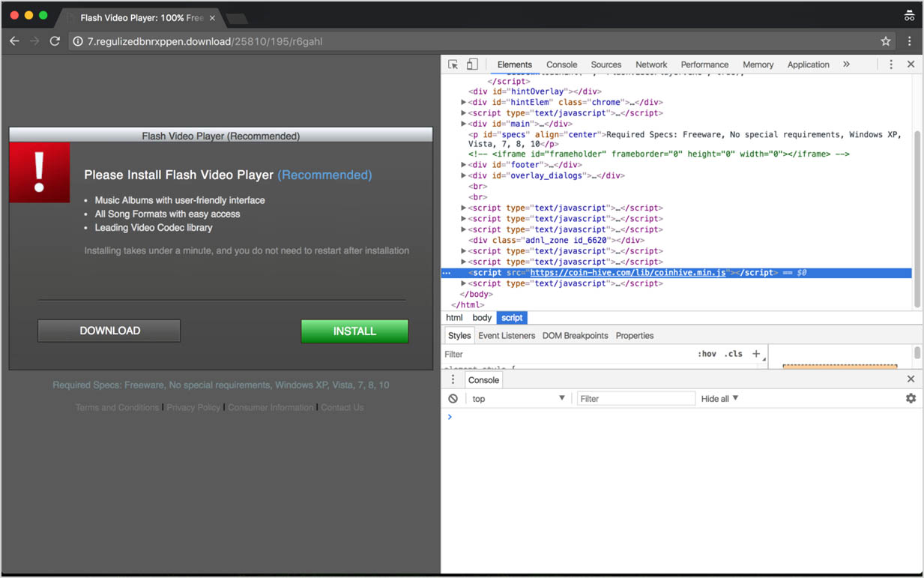Open the Event Listeners tab
The width and height of the screenshot is (924, 578).
pos(507,336)
